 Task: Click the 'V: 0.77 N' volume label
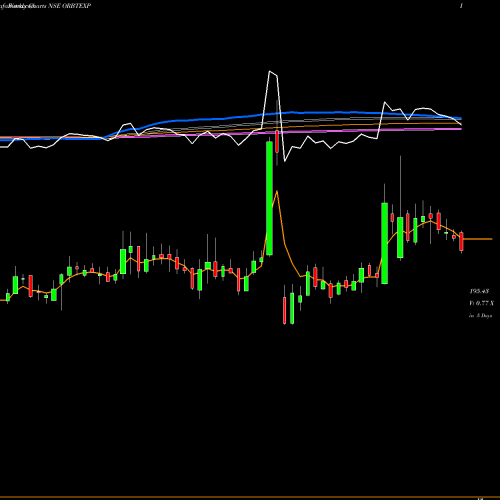[x=481, y=303]
